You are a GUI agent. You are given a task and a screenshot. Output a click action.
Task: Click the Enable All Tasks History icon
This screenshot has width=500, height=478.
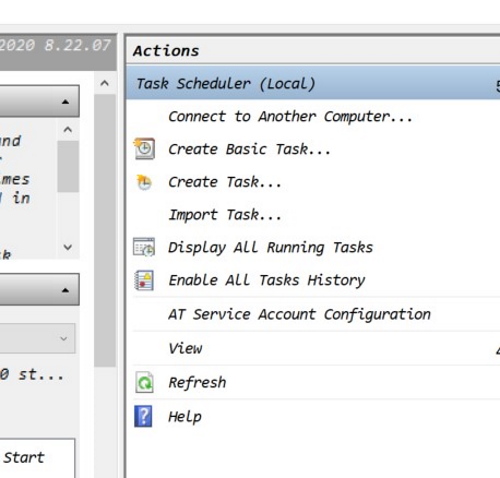tap(144, 280)
